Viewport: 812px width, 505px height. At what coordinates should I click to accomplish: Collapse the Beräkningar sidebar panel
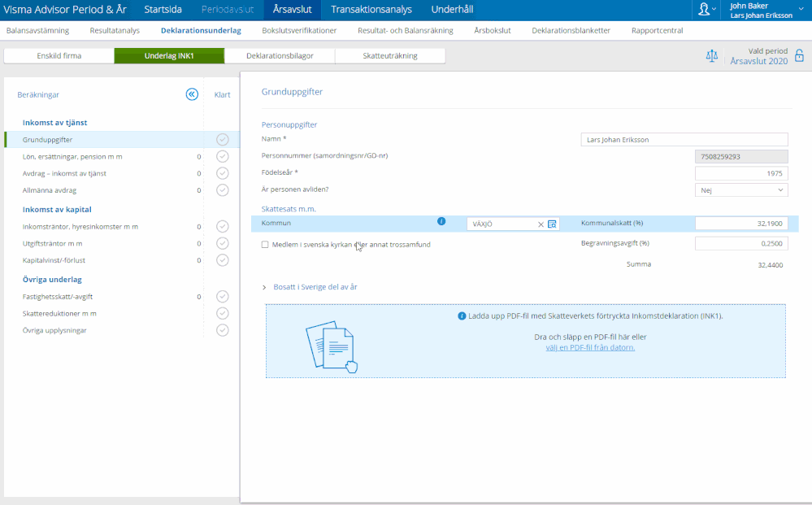192,94
